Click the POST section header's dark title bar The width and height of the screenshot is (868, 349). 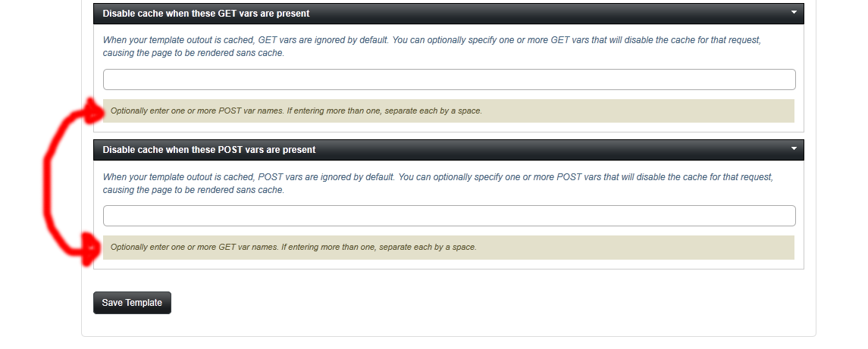coord(448,150)
